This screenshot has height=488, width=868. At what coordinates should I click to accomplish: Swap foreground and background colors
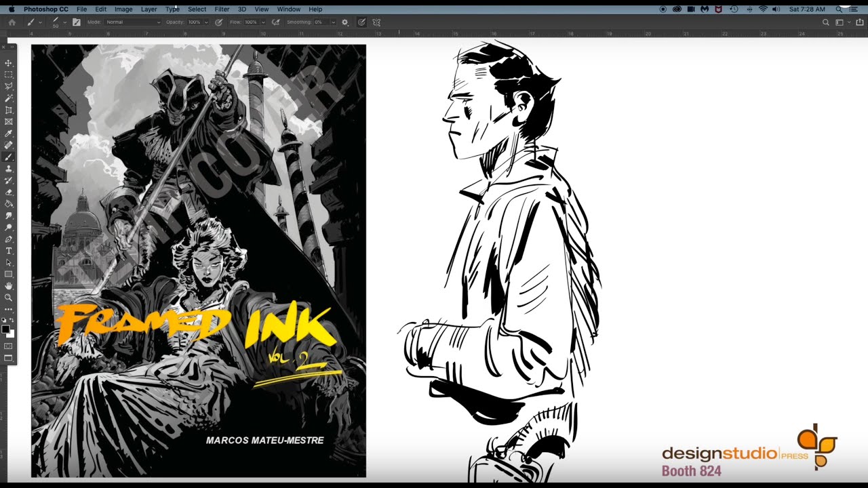click(12, 320)
